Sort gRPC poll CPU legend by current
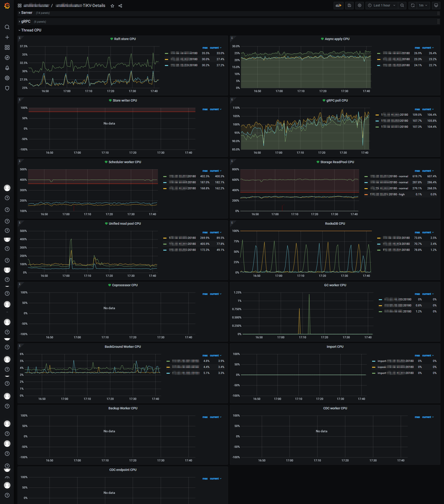The image size is (444, 504). 426,109
